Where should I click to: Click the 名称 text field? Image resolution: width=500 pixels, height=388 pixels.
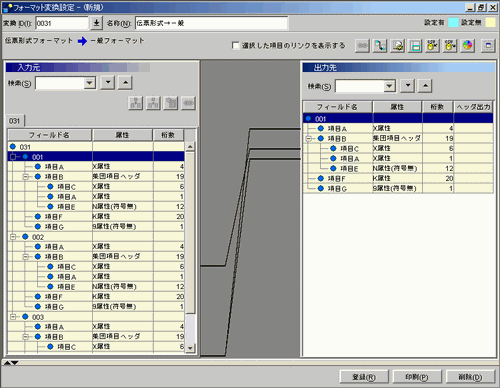[x=211, y=23]
